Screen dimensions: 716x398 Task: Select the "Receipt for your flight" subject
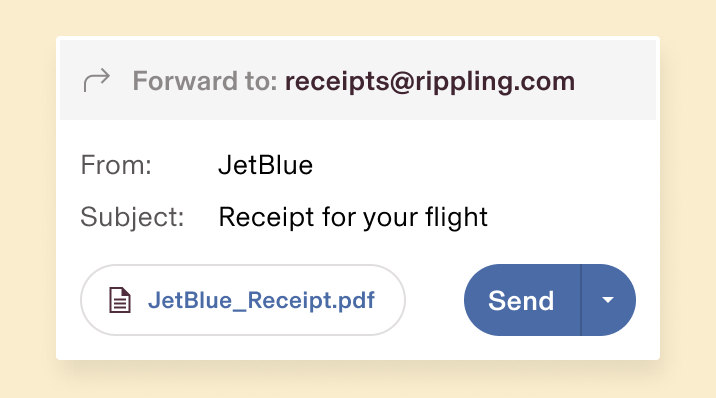353,217
